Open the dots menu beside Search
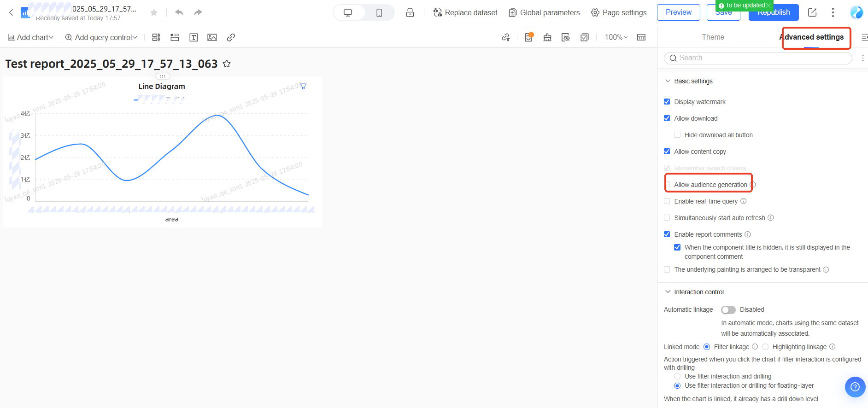The height and width of the screenshot is (408, 868). [x=862, y=58]
